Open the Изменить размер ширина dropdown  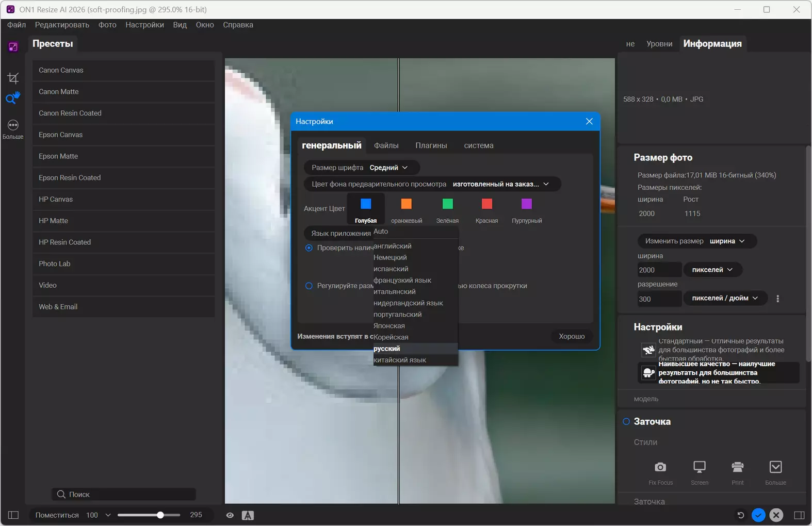tap(696, 241)
